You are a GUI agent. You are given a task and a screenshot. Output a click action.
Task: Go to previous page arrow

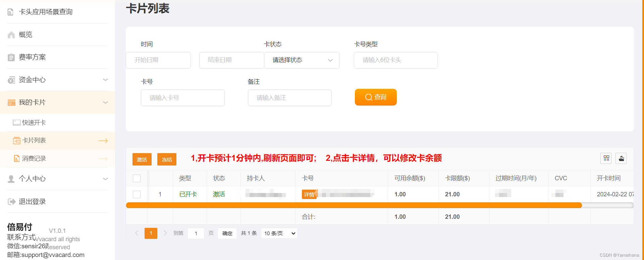tap(137, 233)
